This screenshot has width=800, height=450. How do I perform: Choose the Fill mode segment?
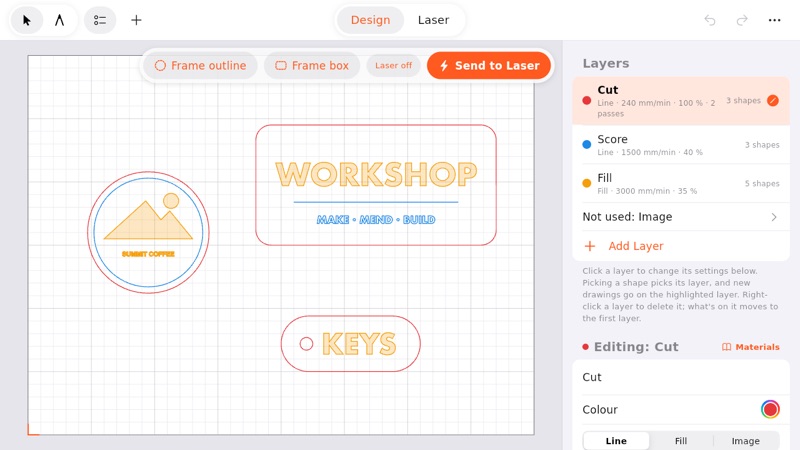[x=681, y=441]
